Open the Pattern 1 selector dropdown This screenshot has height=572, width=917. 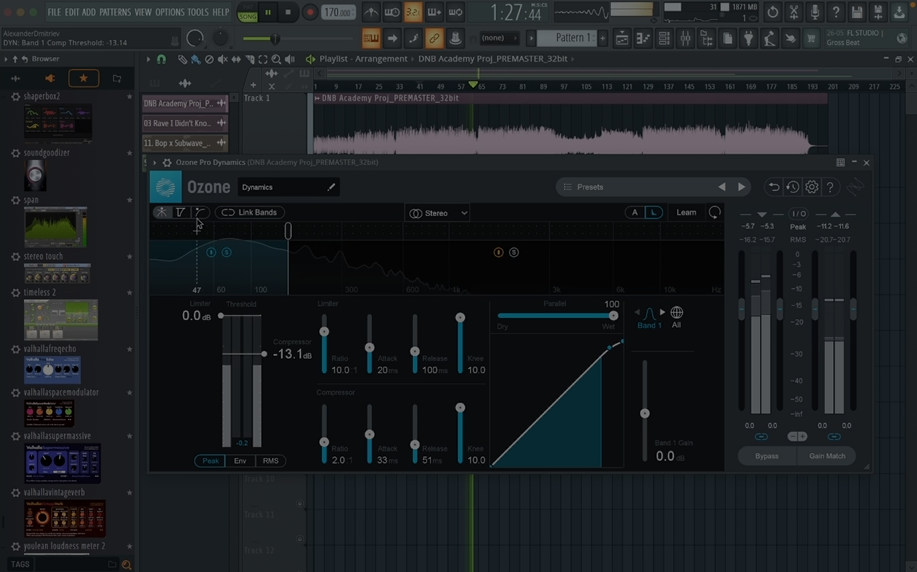pos(566,38)
